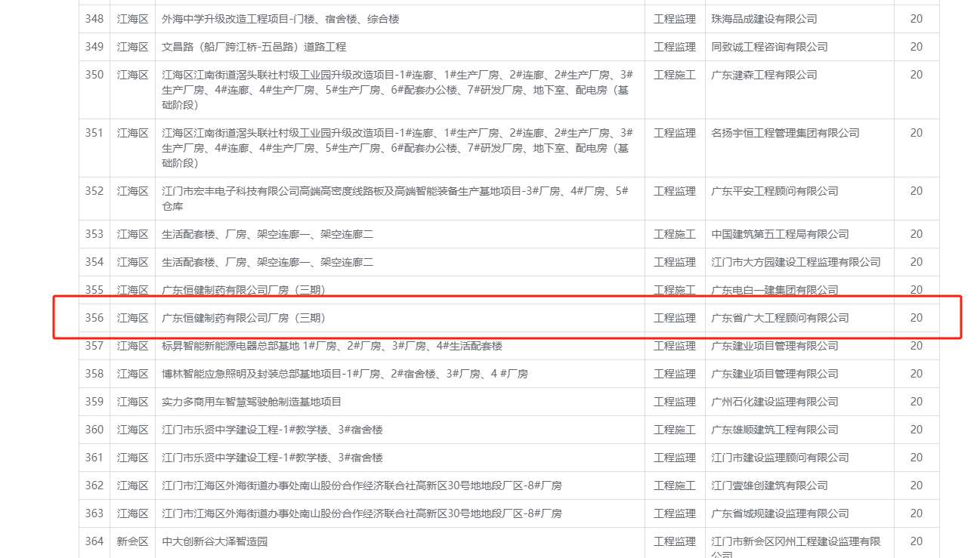Click company '江门市大方园建设工程监理有限公司'
980x558 pixels.
796,262
